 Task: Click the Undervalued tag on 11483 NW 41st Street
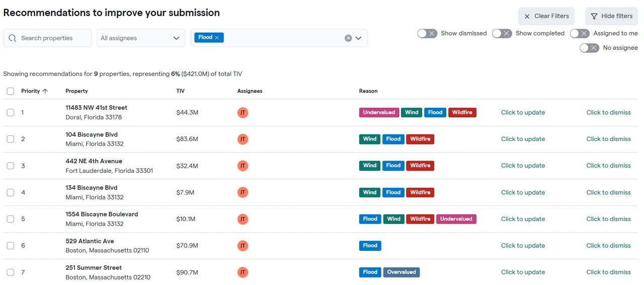tap(379, 112)
